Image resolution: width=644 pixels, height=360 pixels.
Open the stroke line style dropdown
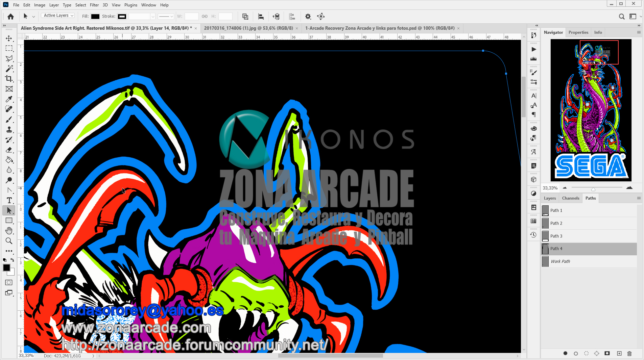(x=166, y=16)
